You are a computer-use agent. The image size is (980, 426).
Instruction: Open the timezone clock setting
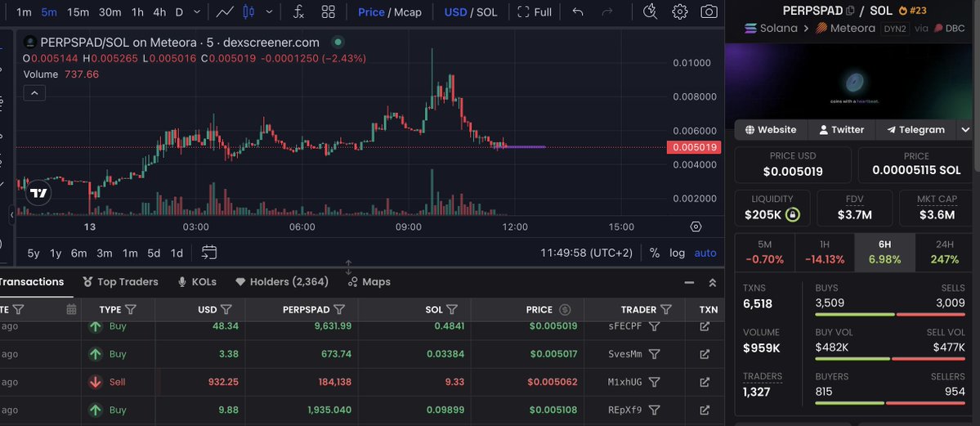point(586,253)
